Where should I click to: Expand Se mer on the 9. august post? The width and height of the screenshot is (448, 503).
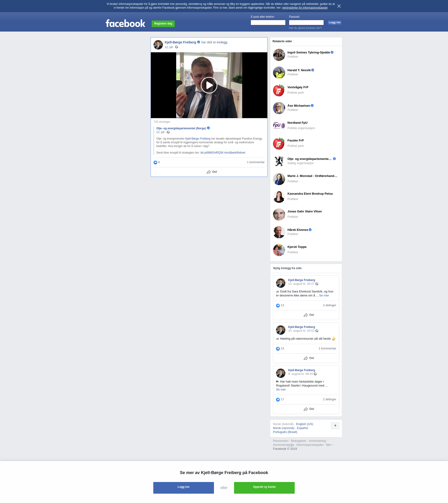tap(281, 390)
